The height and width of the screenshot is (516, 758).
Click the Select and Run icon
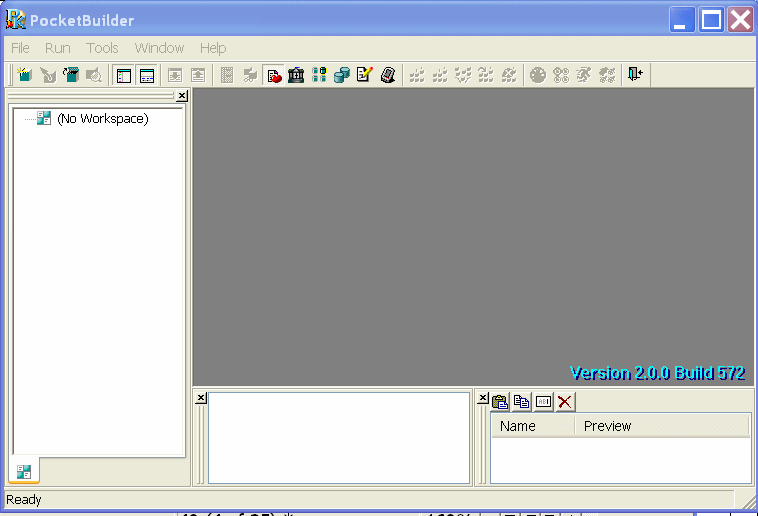(x=607, y=75)
